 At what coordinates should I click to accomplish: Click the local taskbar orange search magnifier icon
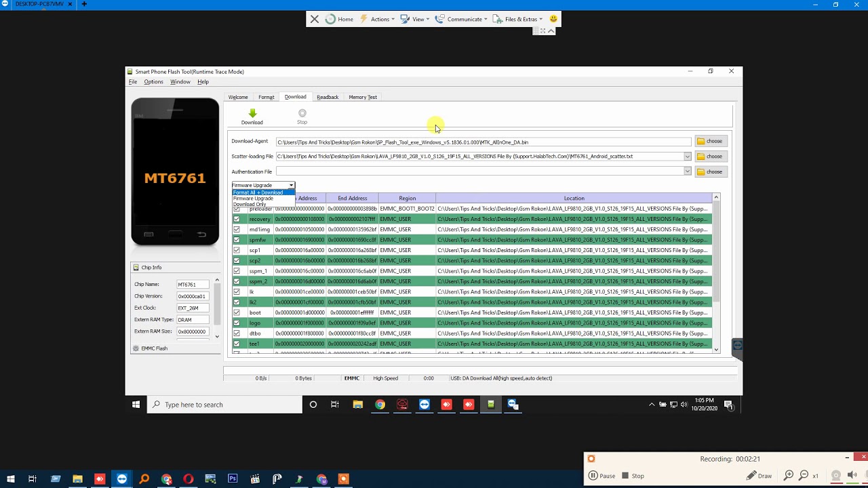[x=144, y=479]
